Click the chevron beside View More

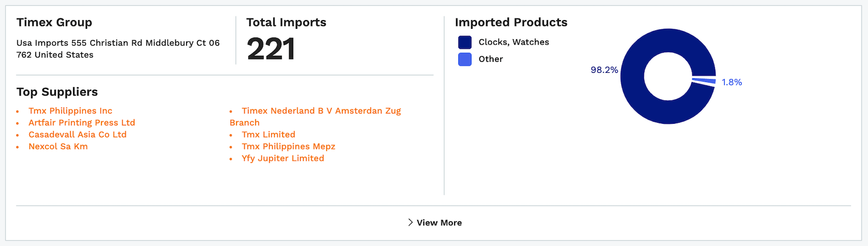(x=411, y=223)
